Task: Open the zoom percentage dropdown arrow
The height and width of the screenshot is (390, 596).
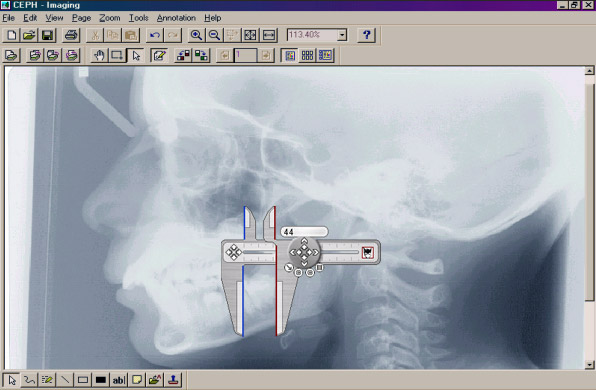Action: click(342, 35)
